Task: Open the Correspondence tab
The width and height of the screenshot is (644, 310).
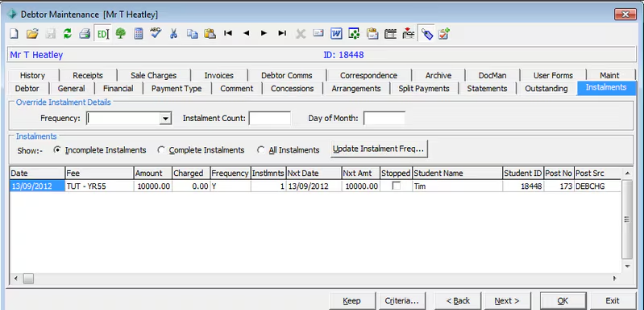Action: (369, 75)
